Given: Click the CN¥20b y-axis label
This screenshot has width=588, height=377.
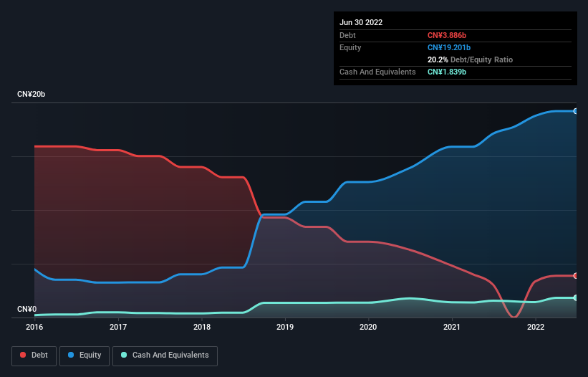Looking at the screenshot, I should click(31, 94).
